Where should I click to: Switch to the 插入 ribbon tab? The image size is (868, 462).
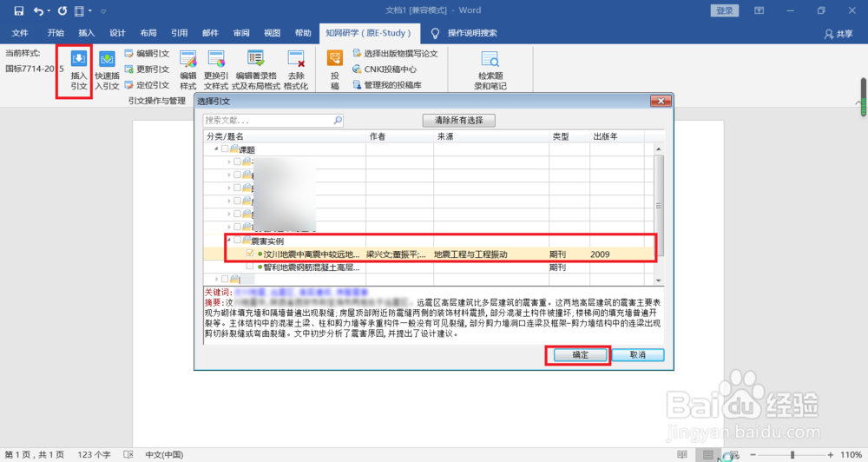pyautogui.click(x=87, y=33)
